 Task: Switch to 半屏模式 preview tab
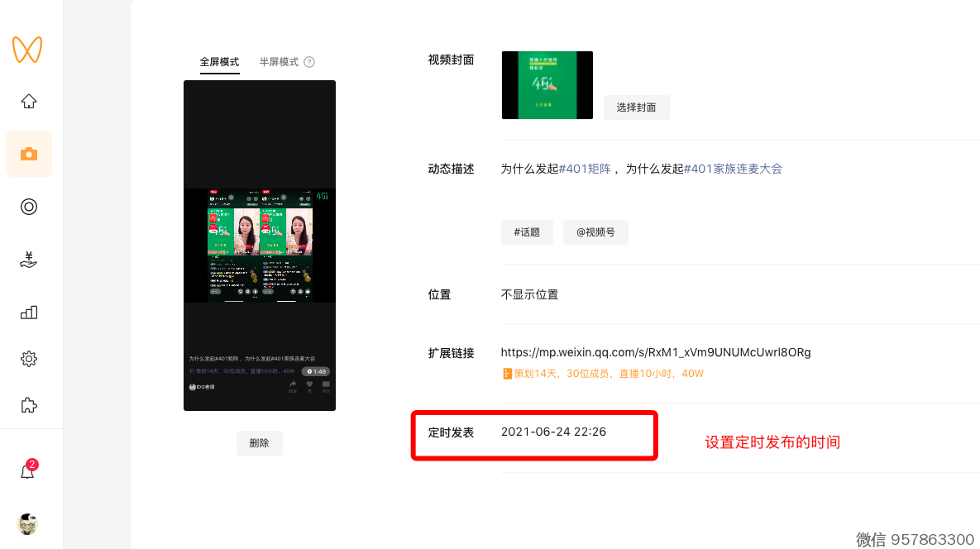pyautogui.click(x=279, y=62)
